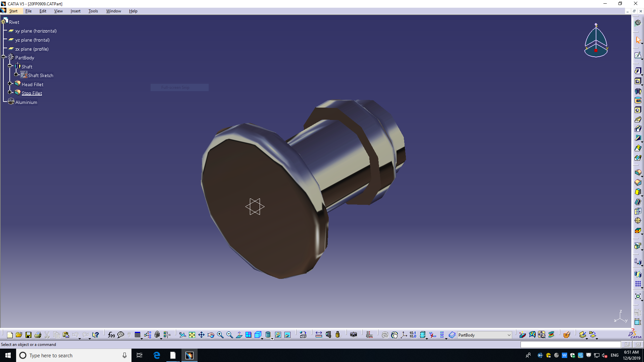Select the Aluminium material entry
The height and width of the screenshot is (362, 644).
click(26, 102)
